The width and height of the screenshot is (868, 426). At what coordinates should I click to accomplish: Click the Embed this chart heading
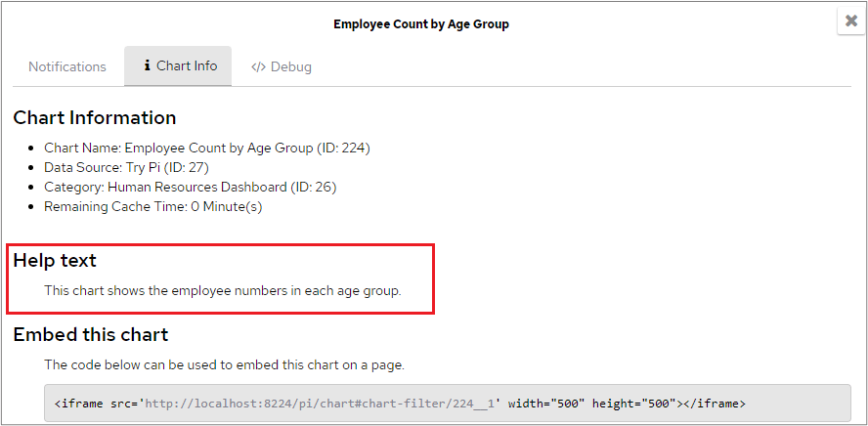(x=91, y=335)
